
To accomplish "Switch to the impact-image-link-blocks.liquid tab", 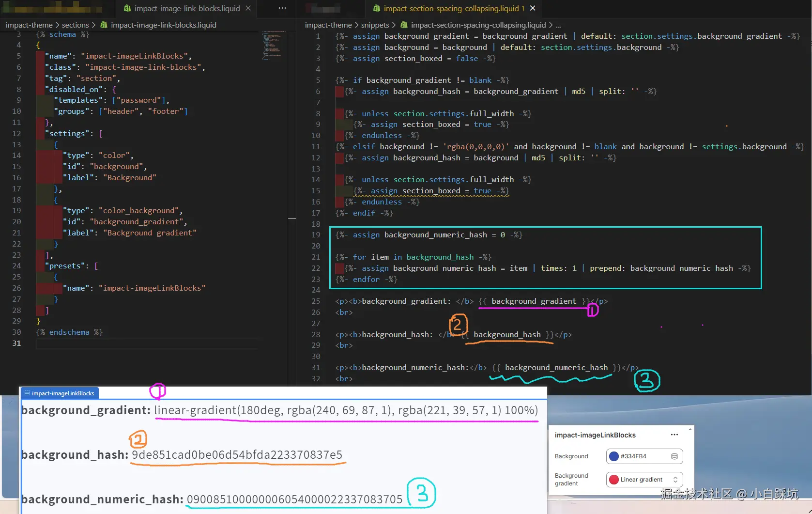I will [x=187, y=8].
